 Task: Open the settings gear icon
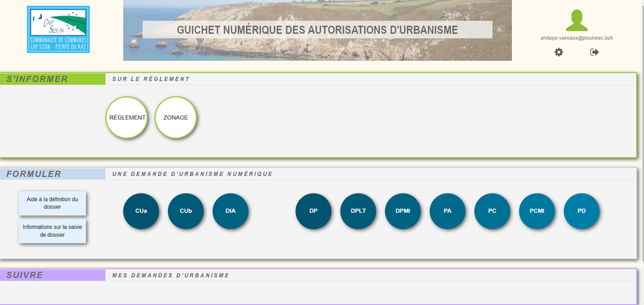point(558,52)
